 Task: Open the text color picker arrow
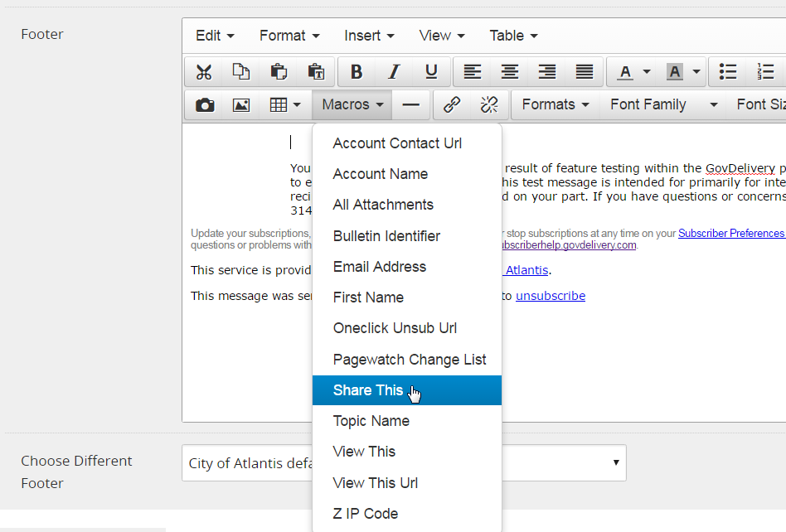coord(647,72)
